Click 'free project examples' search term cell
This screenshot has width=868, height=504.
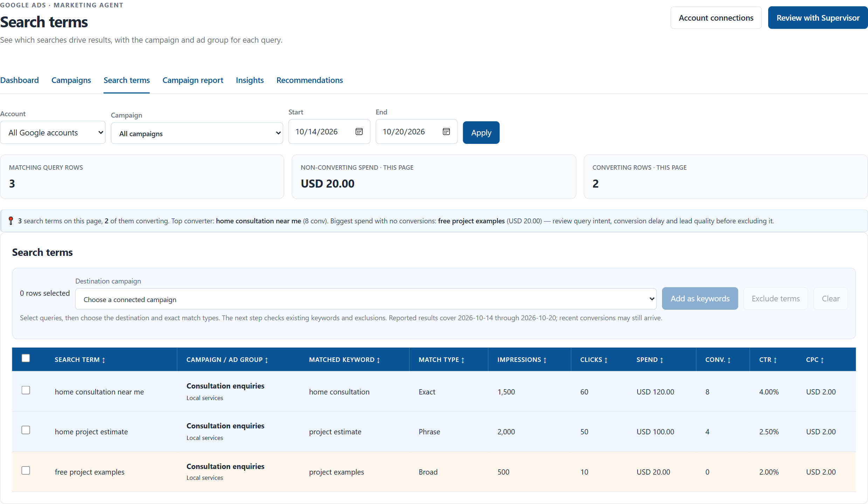click(89, 472)
